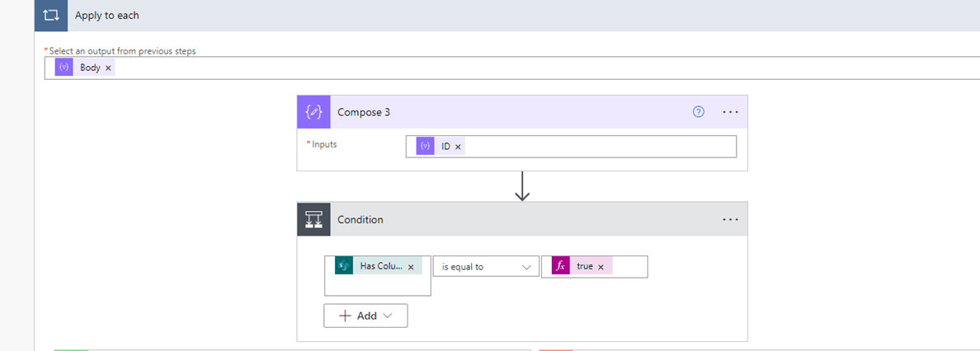Click the fx expression icon on true token

pos(561,266)
